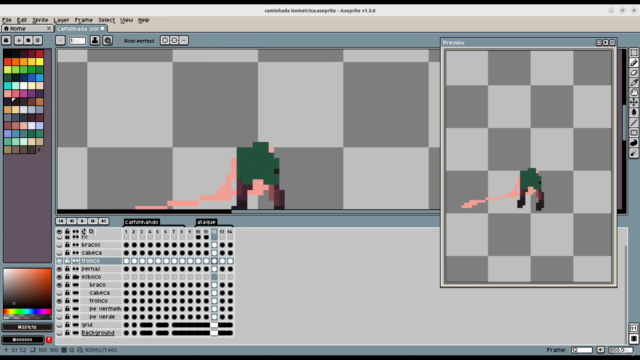This screenshot has height=360, width=640.
Task: Click the foreground color hex selector
Action: pyautogui.click(x=27, y=327)
